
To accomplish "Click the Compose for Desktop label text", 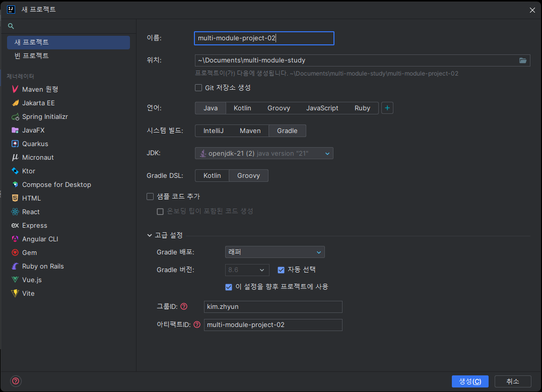I will pos(57,184).
